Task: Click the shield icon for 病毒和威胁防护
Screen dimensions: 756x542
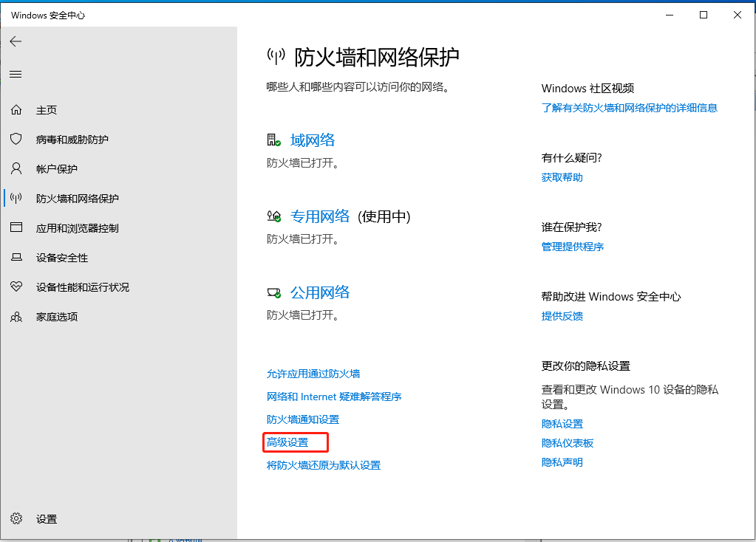Action: [x=16, y=140]
